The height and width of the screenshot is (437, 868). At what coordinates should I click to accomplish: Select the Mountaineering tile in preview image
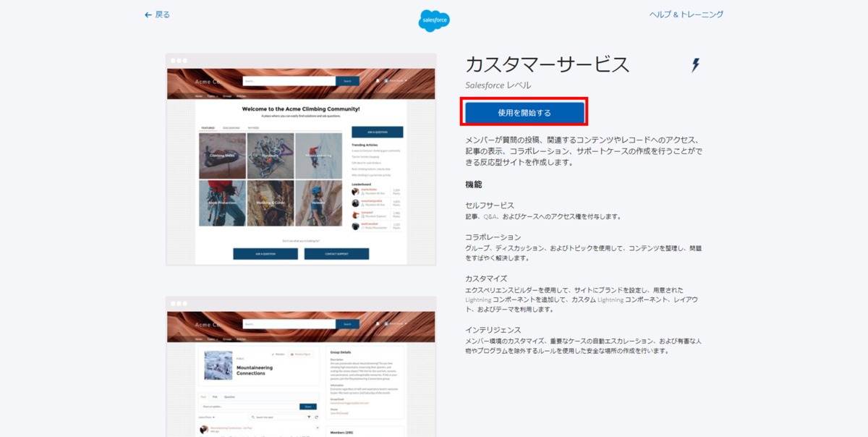click(x=318, y=156)
